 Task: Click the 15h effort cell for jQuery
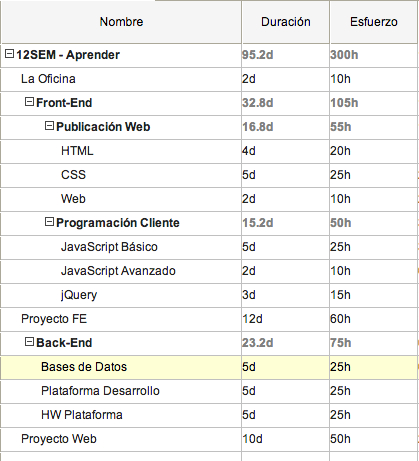pos(340,295)
